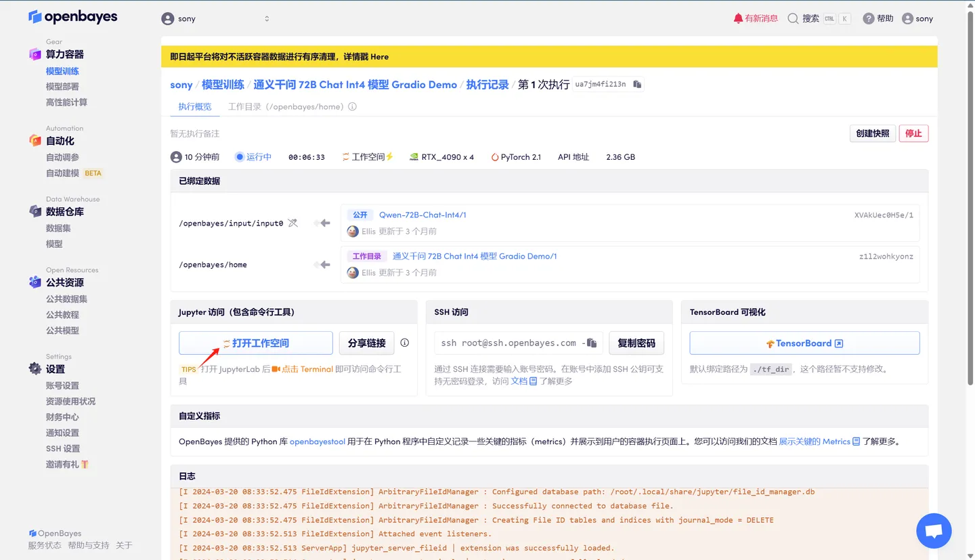Open the SSH 文档 link
Image resolution: width=975 pixels, height=560 pixels.
pos(523,381)
